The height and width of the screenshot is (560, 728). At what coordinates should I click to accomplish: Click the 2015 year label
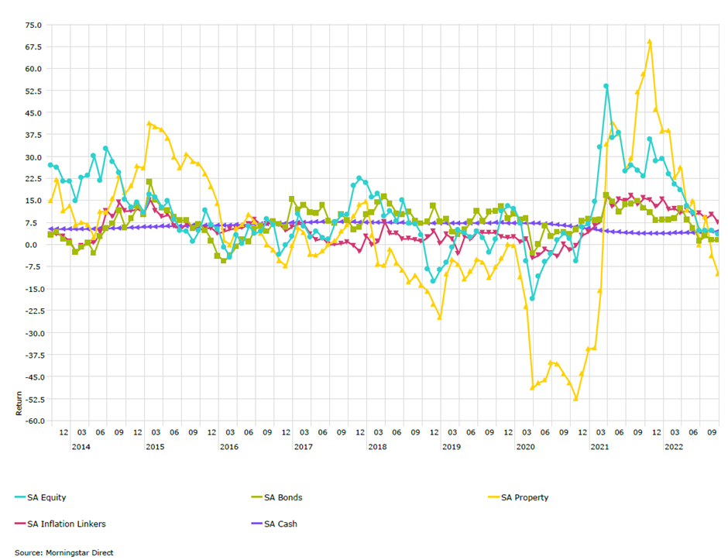coord(155,447)
